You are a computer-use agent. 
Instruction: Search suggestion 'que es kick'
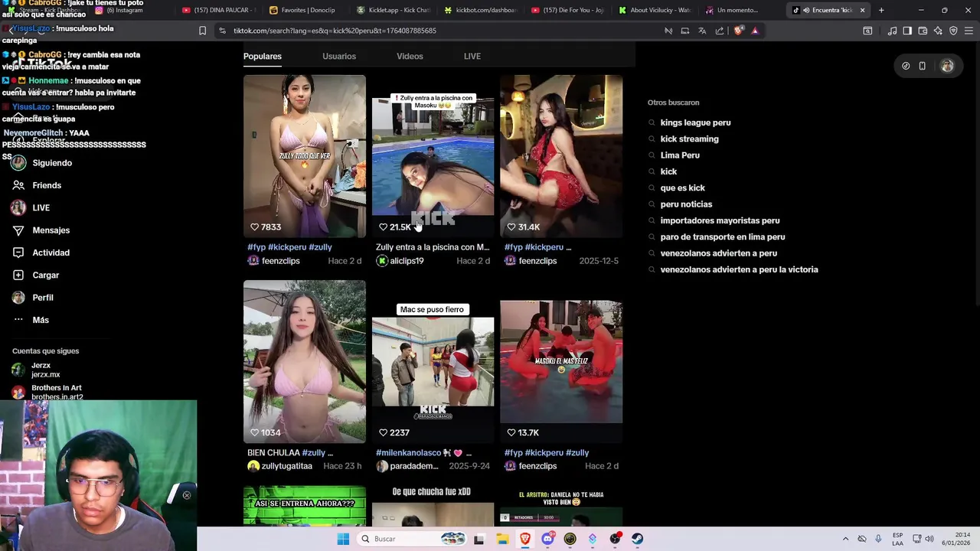pos(682,187)
